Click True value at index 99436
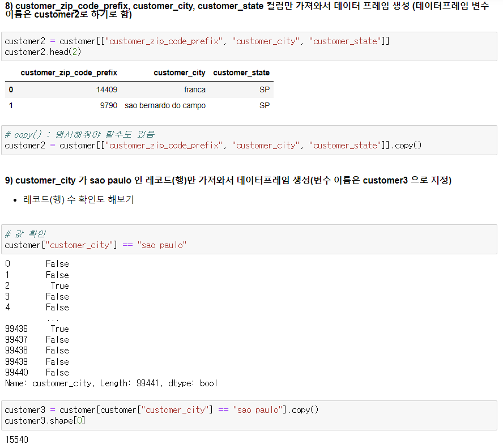The width and height of the screenshot is (503, 448). coord(59,329)
